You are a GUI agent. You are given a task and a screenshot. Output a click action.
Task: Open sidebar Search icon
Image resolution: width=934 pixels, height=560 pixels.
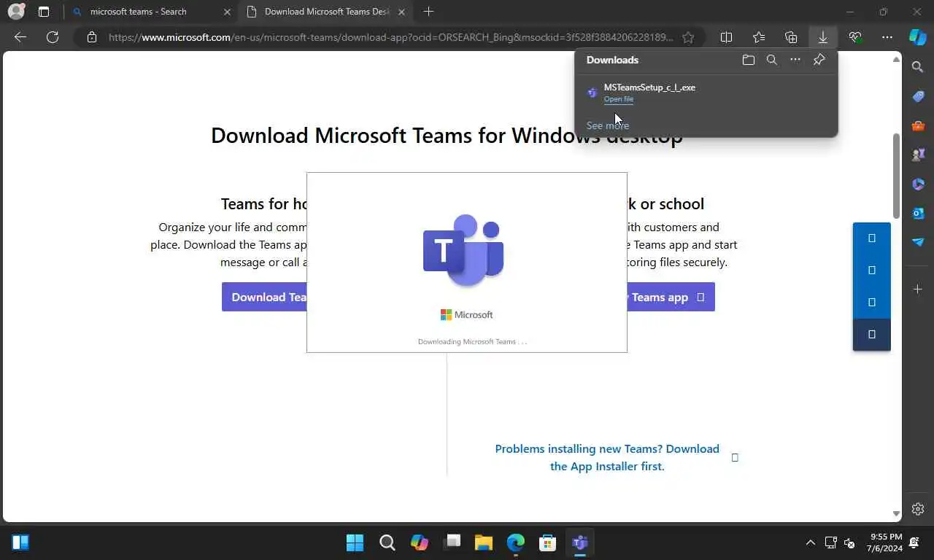pos(918,67)
